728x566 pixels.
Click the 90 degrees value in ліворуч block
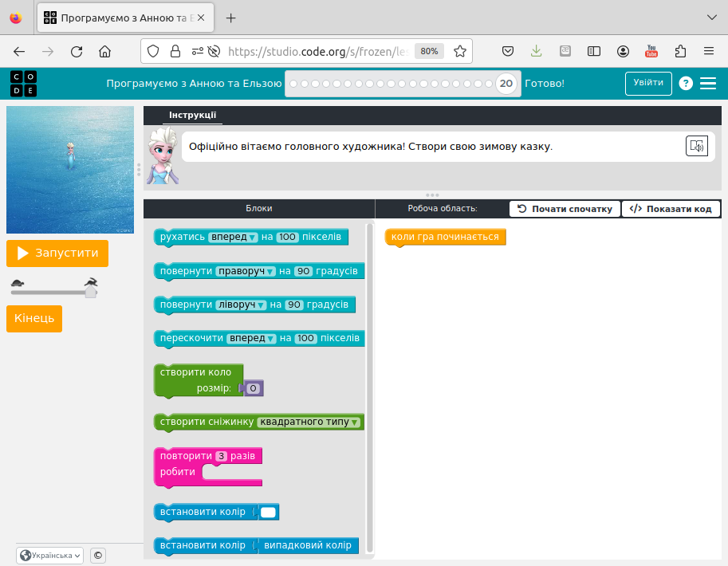294,305
